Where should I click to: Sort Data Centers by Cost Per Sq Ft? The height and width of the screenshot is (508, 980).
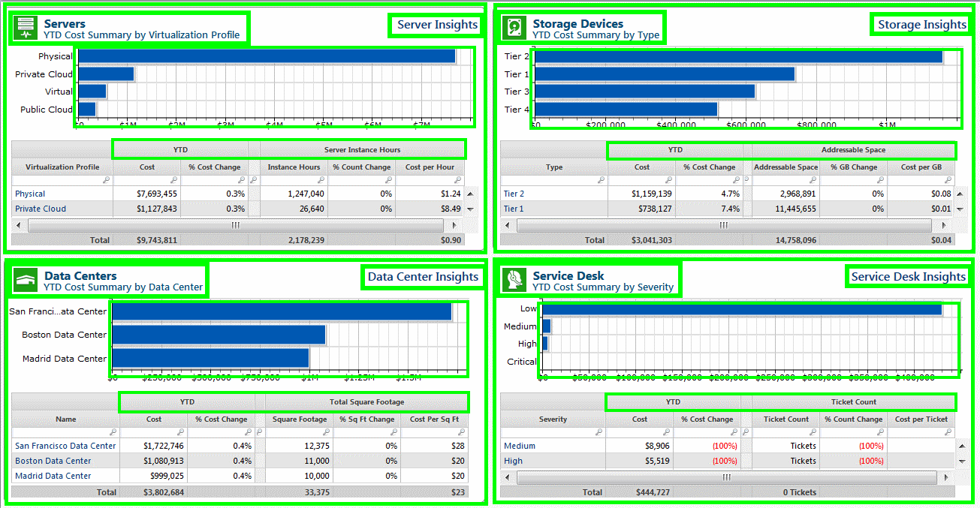coord(433,419)
